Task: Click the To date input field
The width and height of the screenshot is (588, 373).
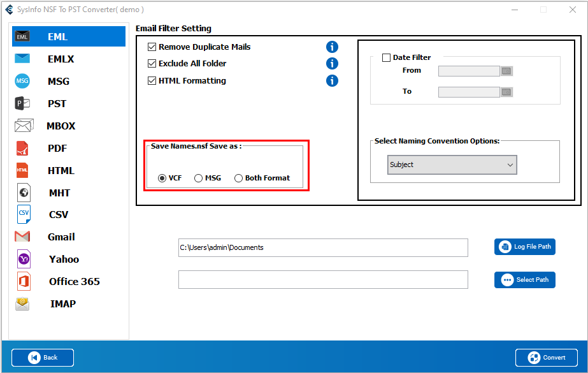Action: (469, 92)
